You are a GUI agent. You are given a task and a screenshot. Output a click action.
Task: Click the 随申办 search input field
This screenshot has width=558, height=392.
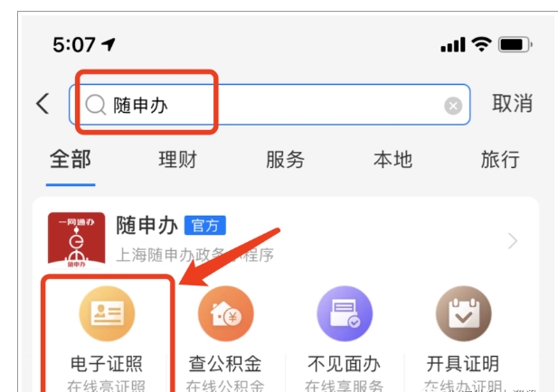click(x=270, y=105)
